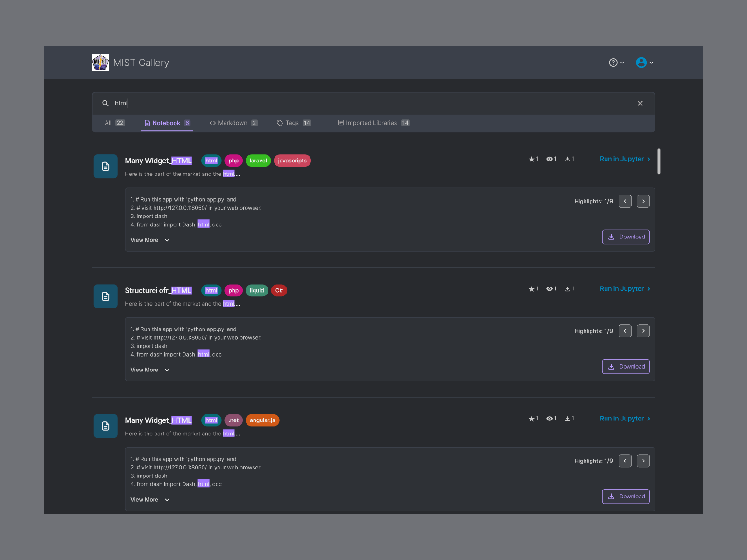Clear the search with the X icon
Image resolution: width=747 pixels, height=560 pixels.
click(x=640, y=103)
